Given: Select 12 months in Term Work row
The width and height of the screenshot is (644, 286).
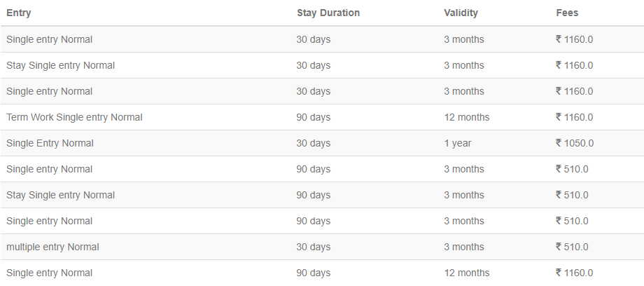Looking at the screenshot, I should tap(467, 117).
